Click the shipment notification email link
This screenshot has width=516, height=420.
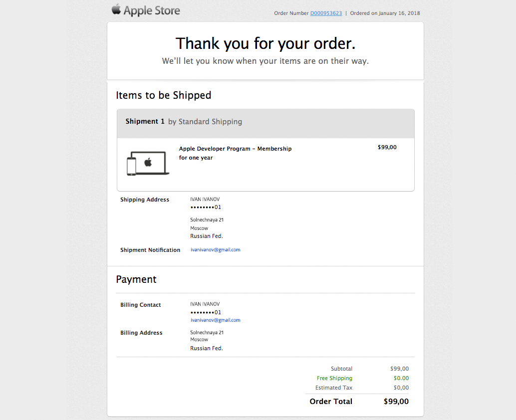(215, 250)
